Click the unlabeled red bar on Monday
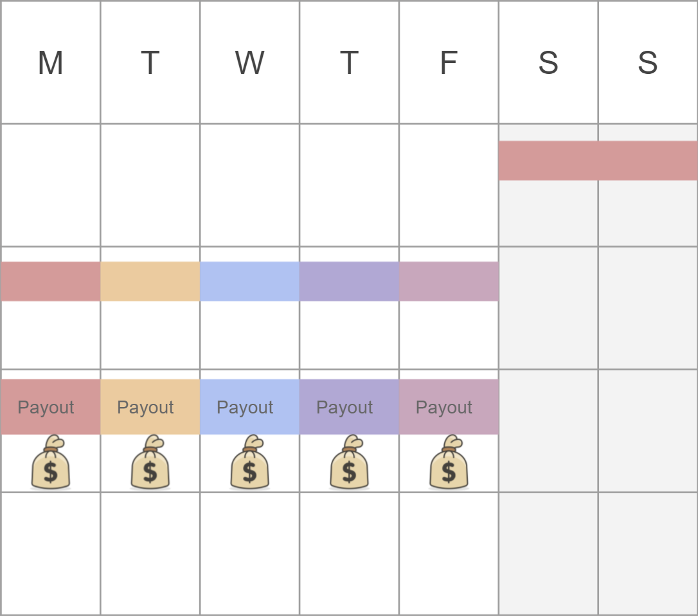Viewport: 698px width, 616px height. (x=50, y=282)
